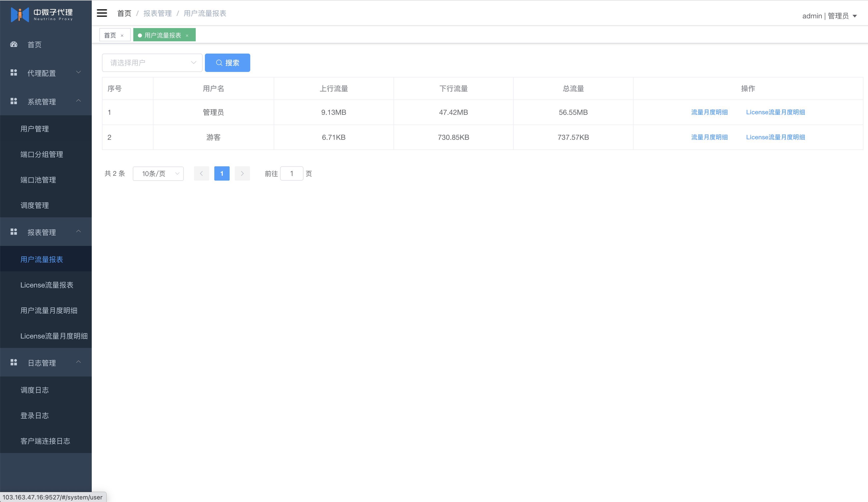Click the blue 搜索 button
The height and width of the screenshot is (502, 868).
(x=227, y=63)
